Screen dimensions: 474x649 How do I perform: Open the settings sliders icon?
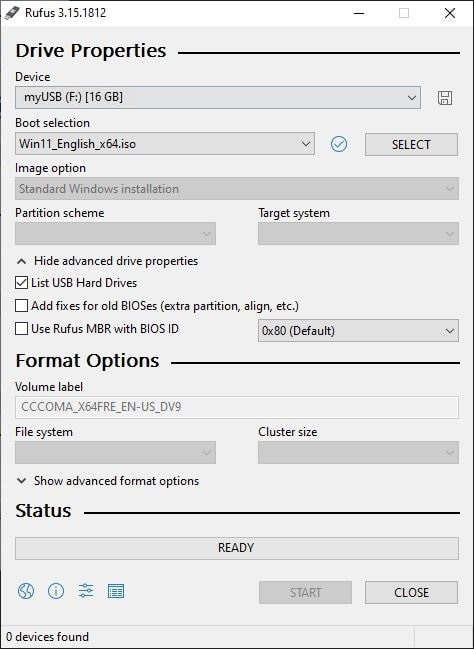[x=86, y=591]
